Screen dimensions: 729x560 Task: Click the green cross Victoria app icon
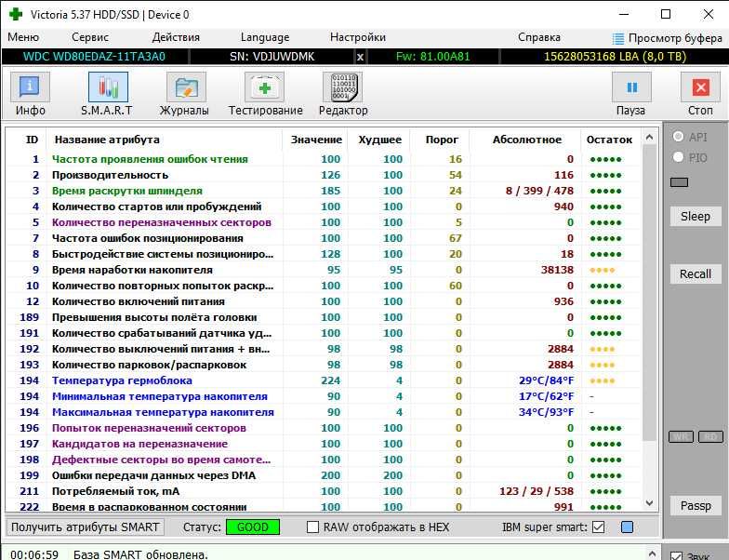click(x=16, y=15)
